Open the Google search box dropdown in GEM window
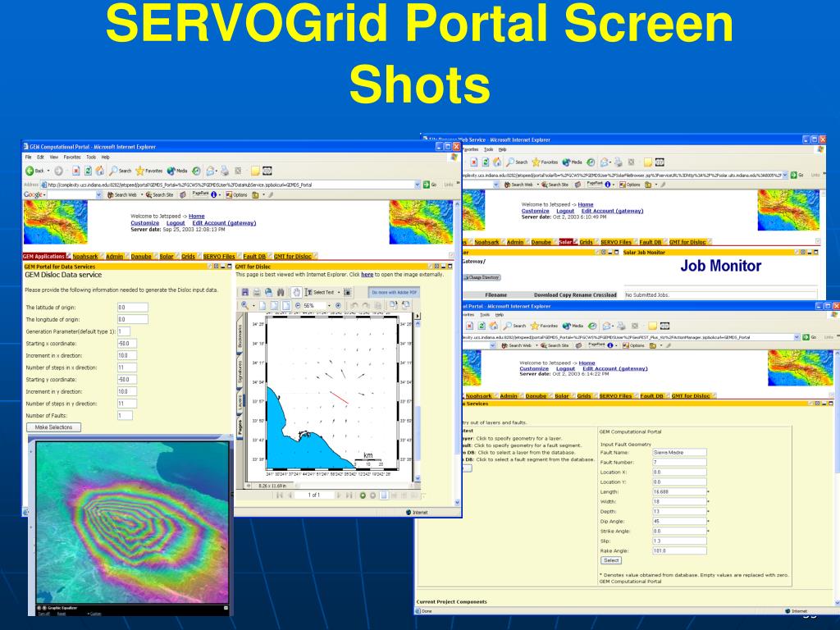Image resolution: width=840 pixels, height=630 pixels. pyautogui.click(x=98, y=195)
